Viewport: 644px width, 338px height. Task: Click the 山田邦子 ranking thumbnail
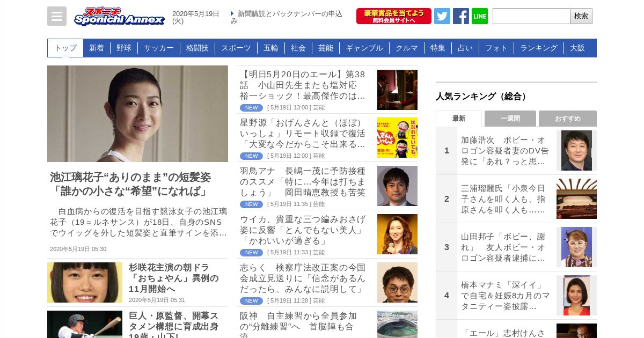[x=576, y=247]
